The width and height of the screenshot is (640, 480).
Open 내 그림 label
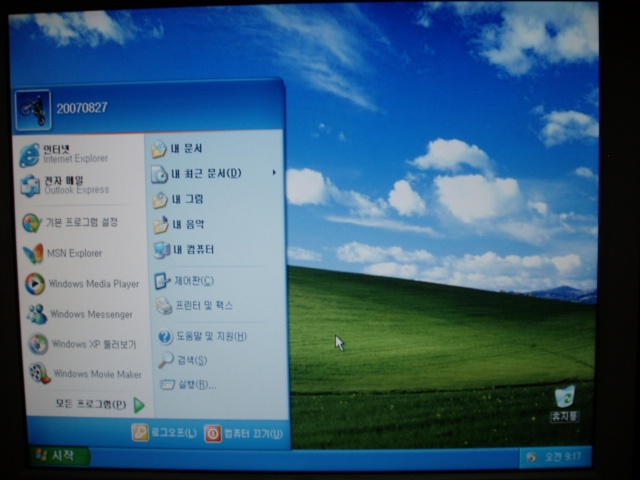tap(188, 199)
